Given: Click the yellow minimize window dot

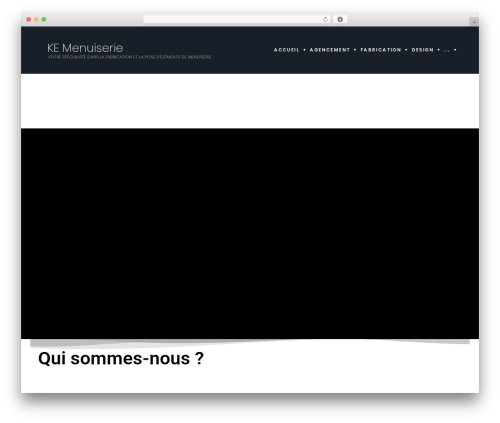Looking at the screenshot, I should [36, 19].
